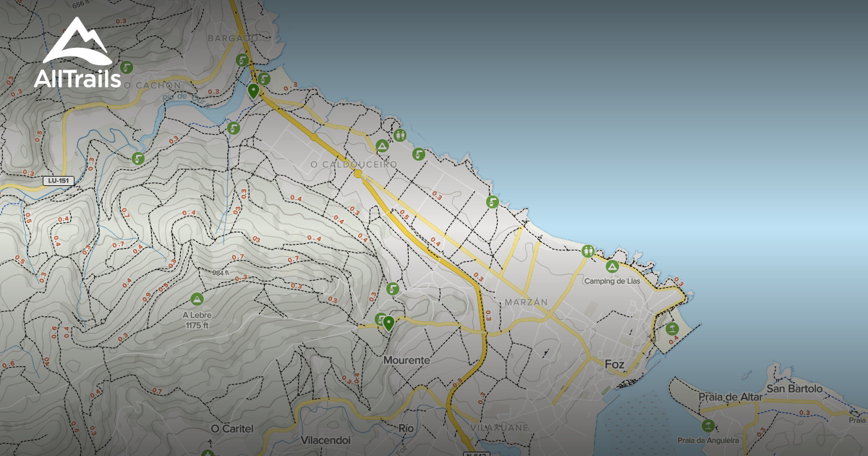Click the LU-151 road shield
This screenshot has width=868, height=456.
point(58,180)
